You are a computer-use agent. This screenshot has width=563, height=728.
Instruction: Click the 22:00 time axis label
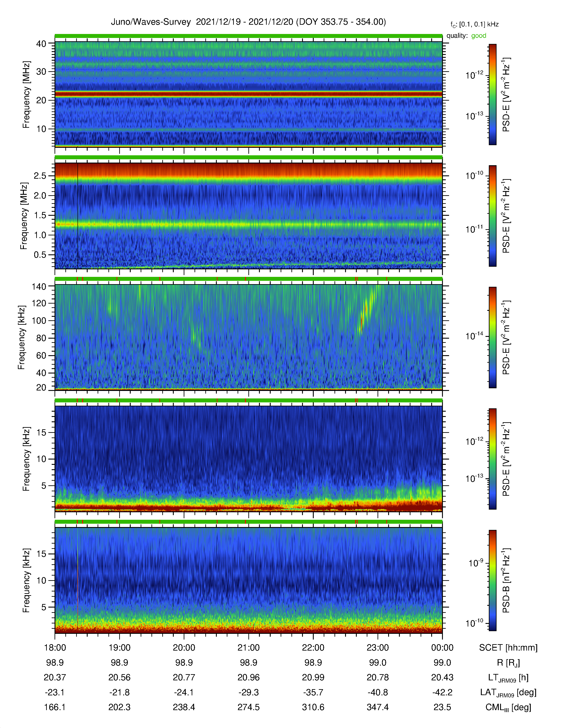[313, 648]
